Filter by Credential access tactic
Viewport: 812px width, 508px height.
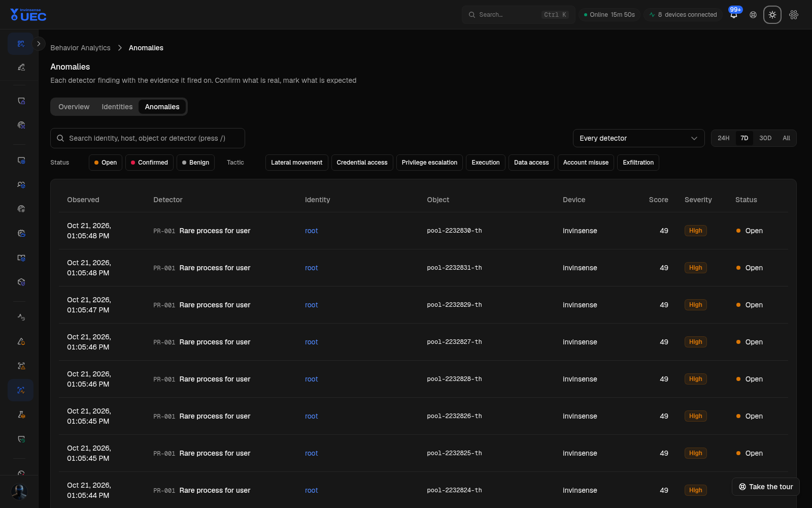coord(362,163)
